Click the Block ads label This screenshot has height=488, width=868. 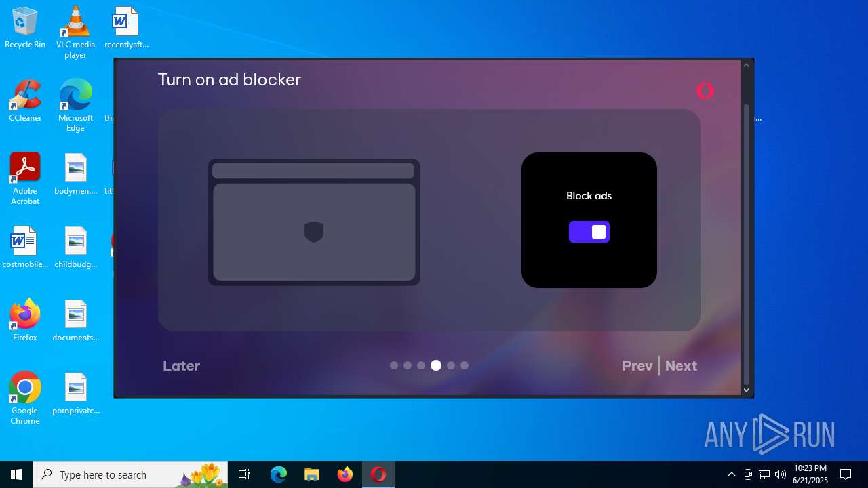[x=589, y=196]
